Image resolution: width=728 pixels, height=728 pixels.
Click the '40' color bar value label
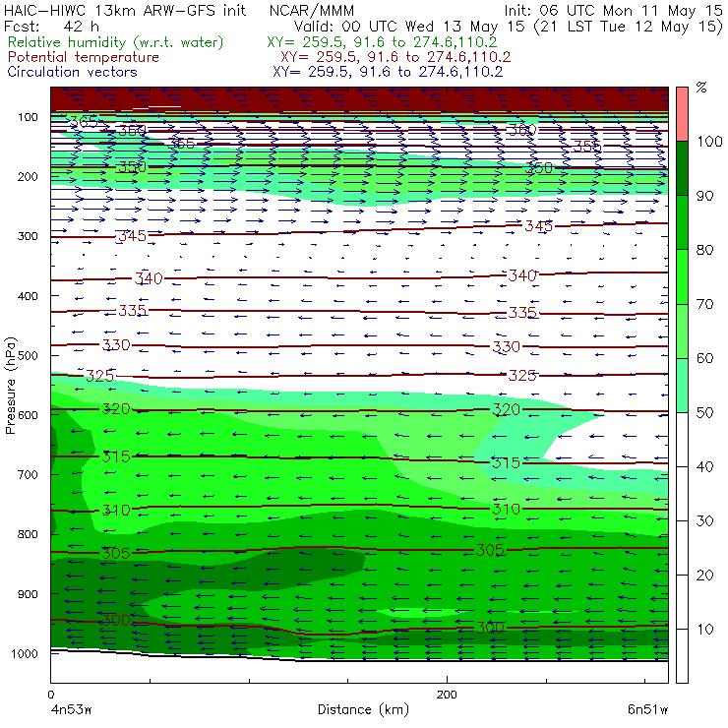704,466
